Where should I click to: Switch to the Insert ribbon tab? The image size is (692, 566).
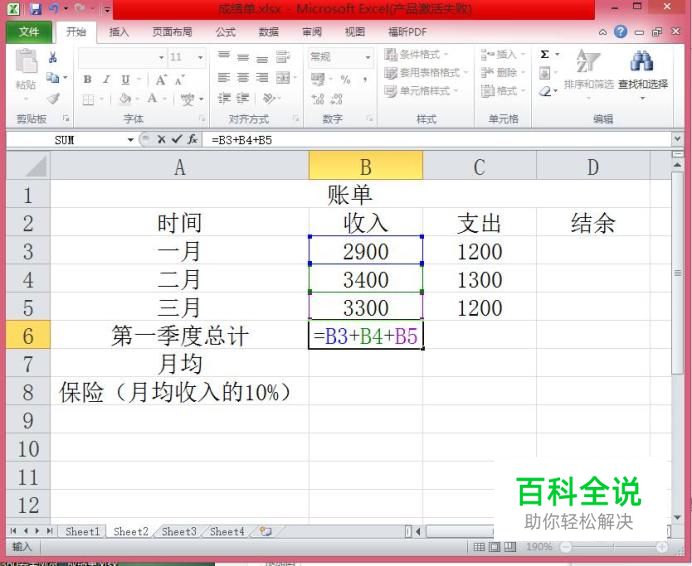point(119,32)
